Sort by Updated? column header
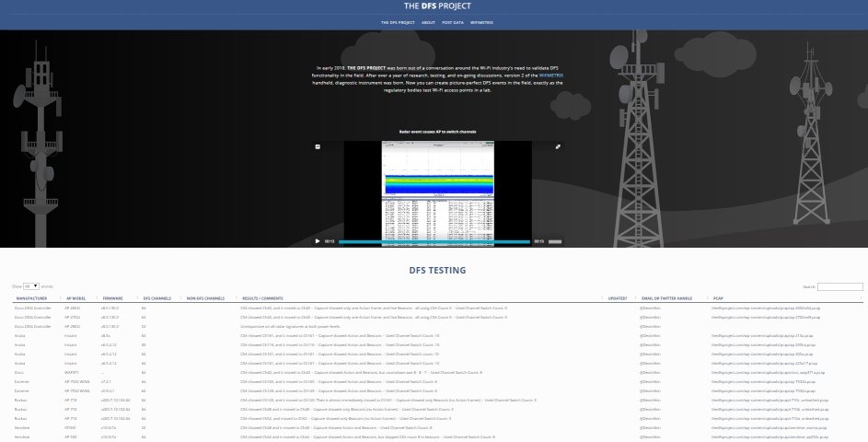The height and width of the screenshot is (442, 868). tap(618, 298)
